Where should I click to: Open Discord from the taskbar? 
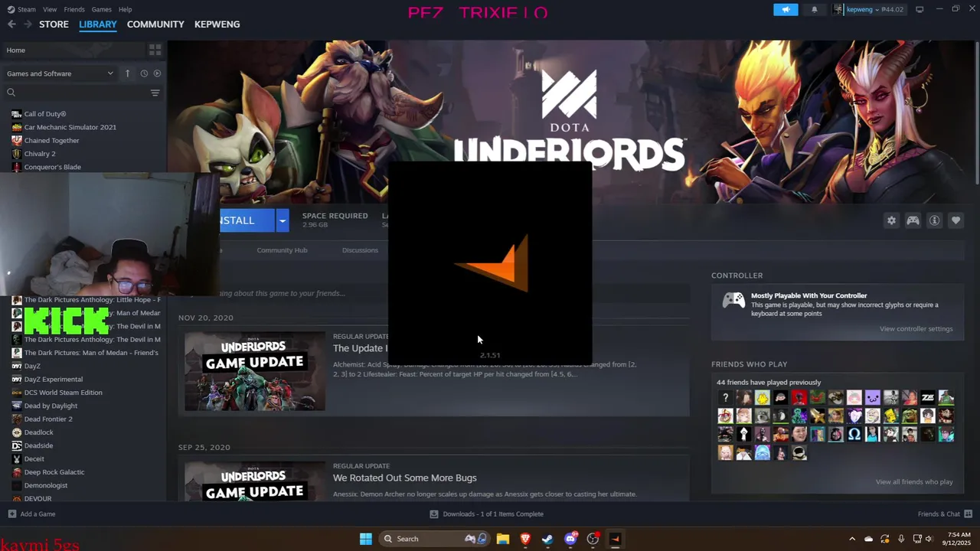point(570,539)
